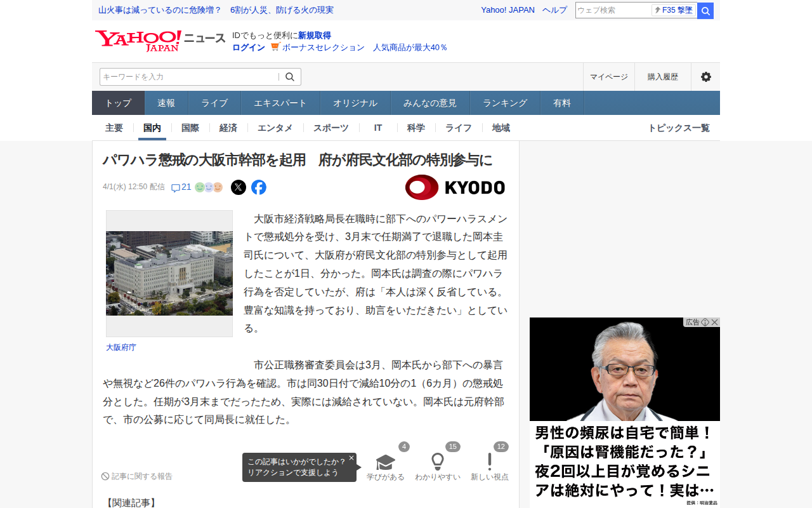Click the わかりやすい lightbulb reaction
The image size is (812, 508).
tap(438, 467)
